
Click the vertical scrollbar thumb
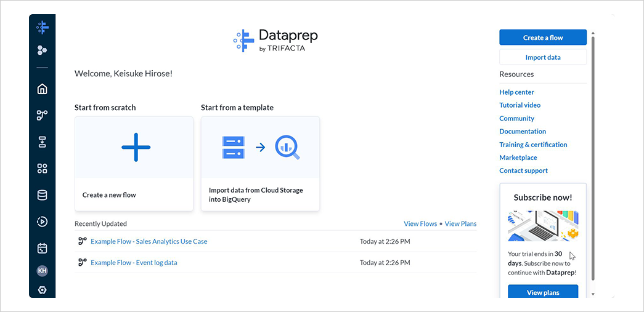(593, 159)
